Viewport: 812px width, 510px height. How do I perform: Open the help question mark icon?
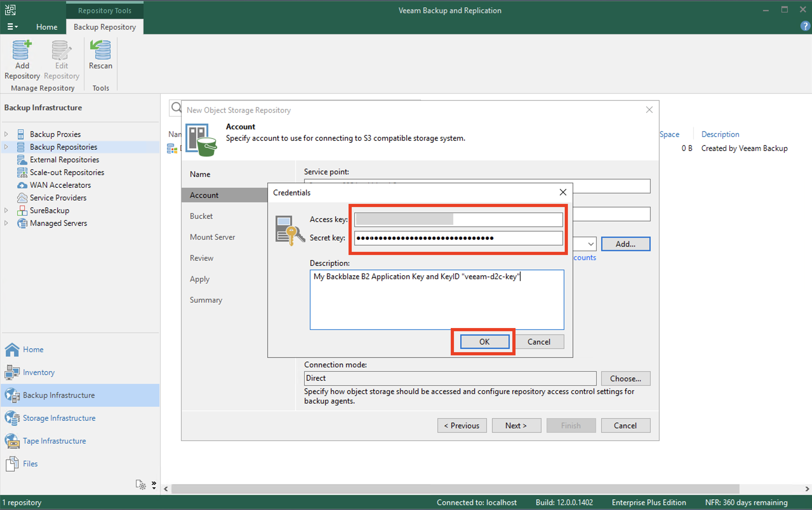[805, 26]
